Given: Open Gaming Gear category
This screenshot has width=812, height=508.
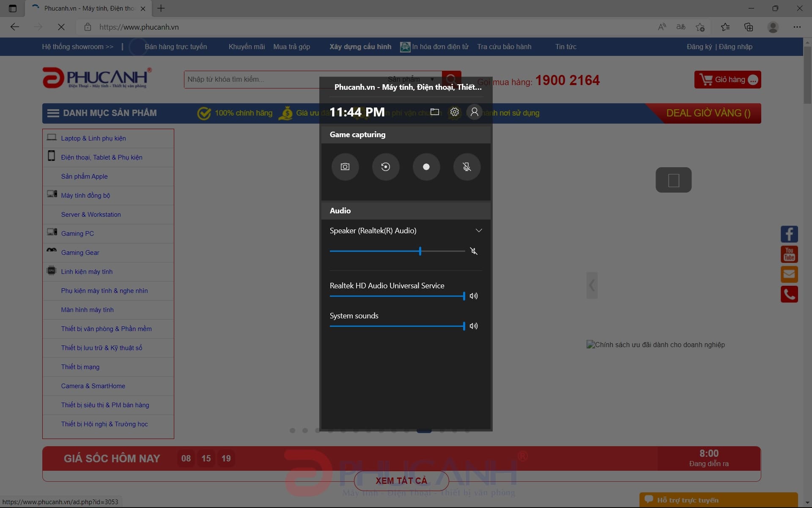Looking at the screenshot, I should click(108, 253).
